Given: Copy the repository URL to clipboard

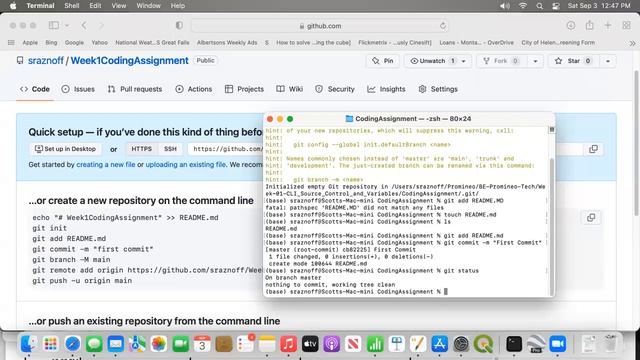Looking at the screenshot, I should (593, 149).
